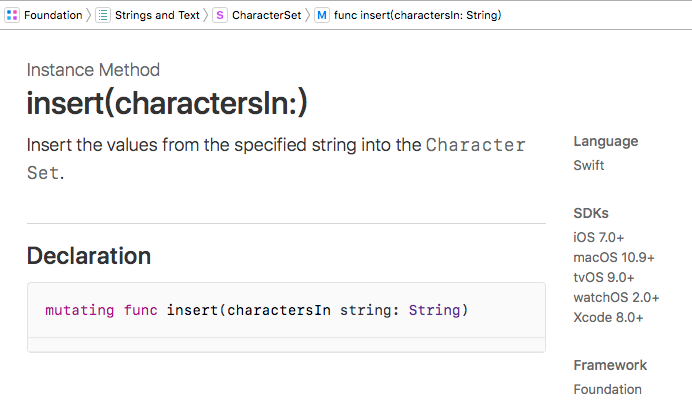Screen dimensions: 692x404
Task: Open the func insert(charactersIn: String) breadcrumb
Action: 418,15
